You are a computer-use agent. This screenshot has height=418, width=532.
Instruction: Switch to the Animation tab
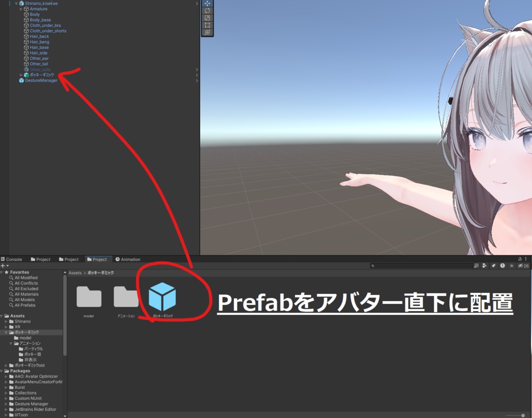click(x=128, y=259)
